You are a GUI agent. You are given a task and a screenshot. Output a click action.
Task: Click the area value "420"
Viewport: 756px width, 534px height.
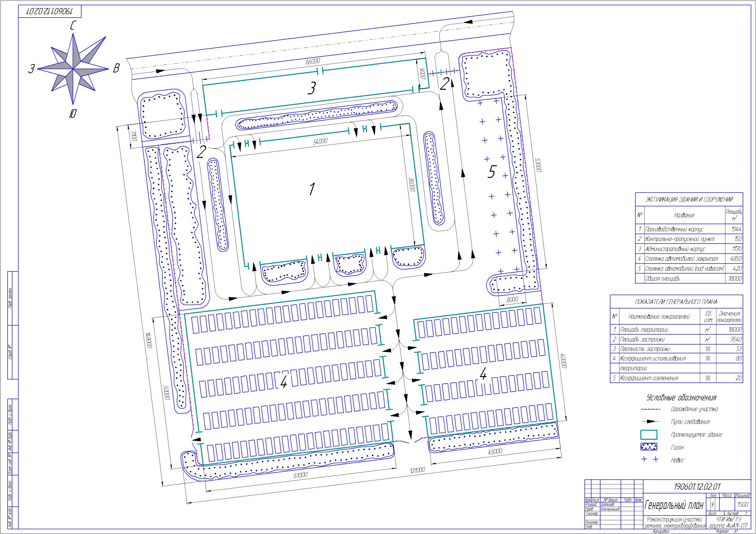tap(738, 269)
